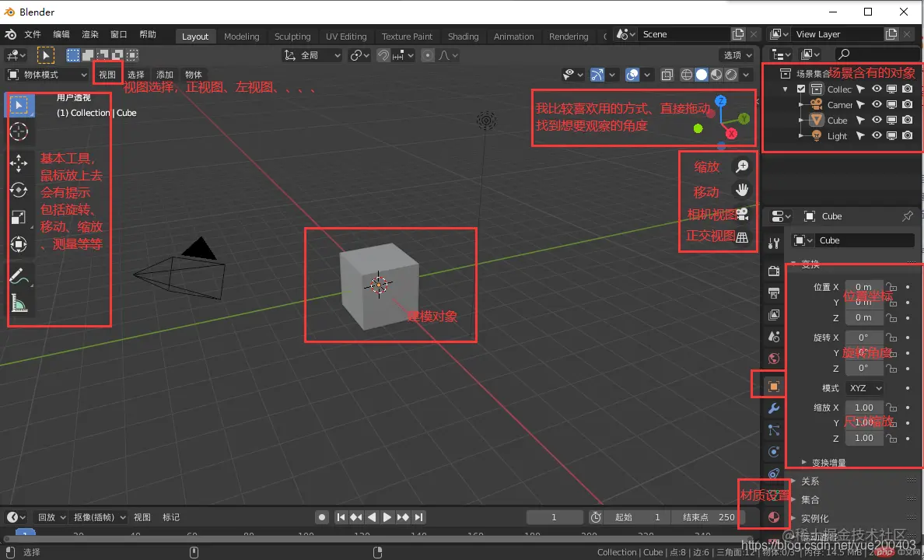Toggle the Position X animate dot
The width and height of the screenshot is (924, 560).
[908, 287]
